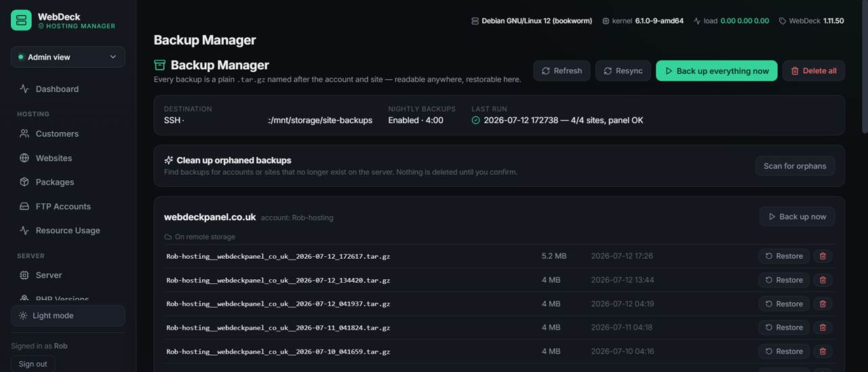Click the account: Rob-hosting label
Image resolution: width=868 pixels, height=372 pixels.
tap(297, 218)
